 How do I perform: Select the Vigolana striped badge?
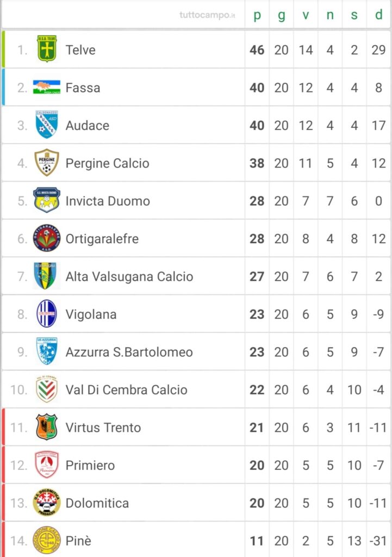point(47,313)
